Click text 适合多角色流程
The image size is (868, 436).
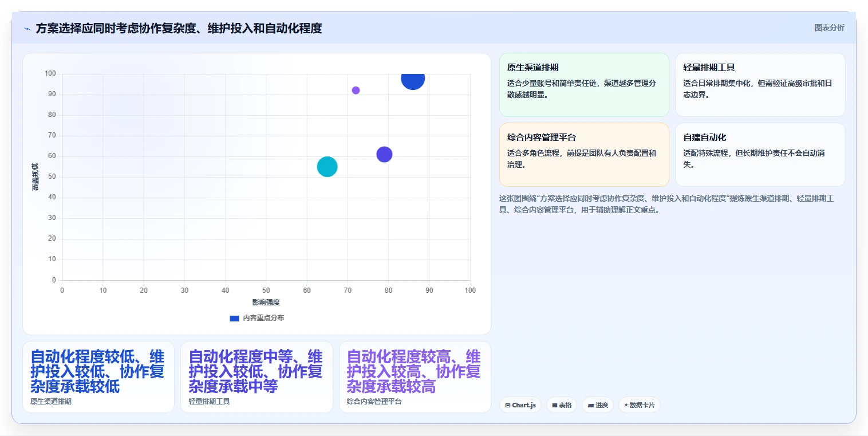click(582, 159)
